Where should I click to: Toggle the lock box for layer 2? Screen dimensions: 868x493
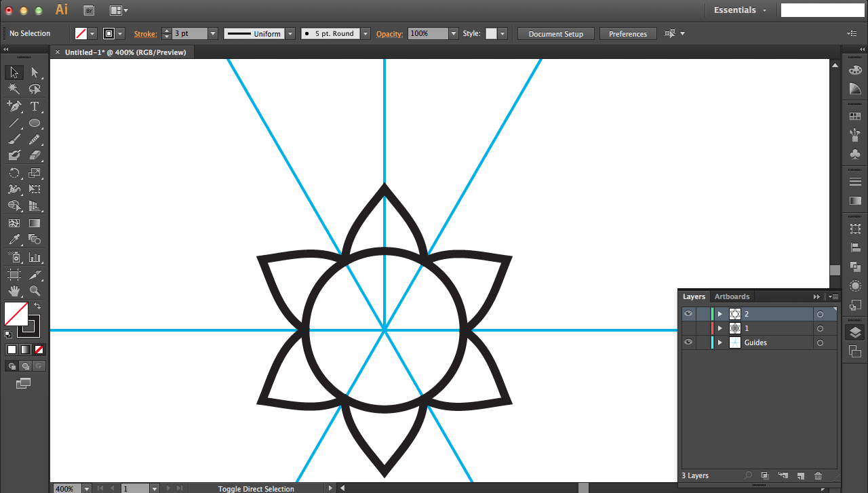[x=702, y=314]
